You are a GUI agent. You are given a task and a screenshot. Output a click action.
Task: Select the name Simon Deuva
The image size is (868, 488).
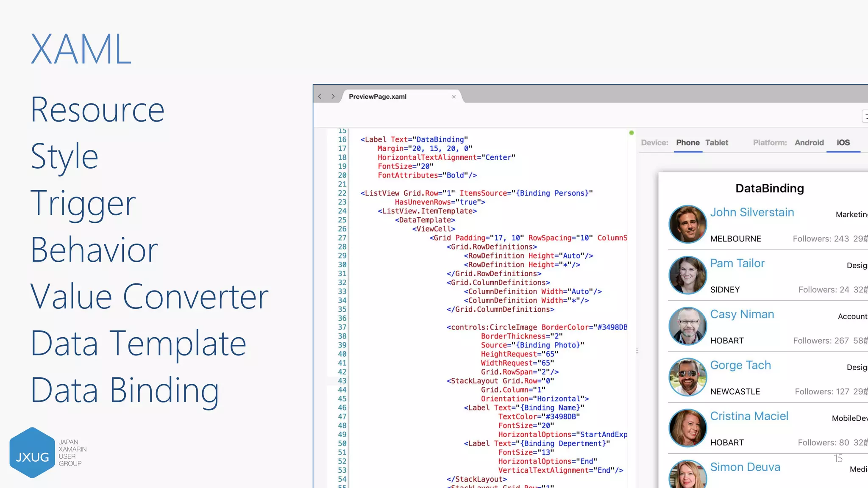point(745,467)
